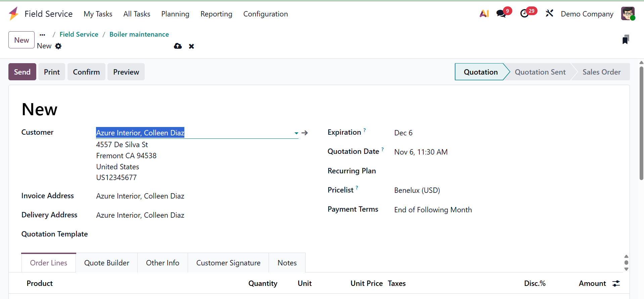Image resolution: width=644 pixels, height=299 pixels.
Task: Click the bookmark icon at top right
Action: point(625,40)
